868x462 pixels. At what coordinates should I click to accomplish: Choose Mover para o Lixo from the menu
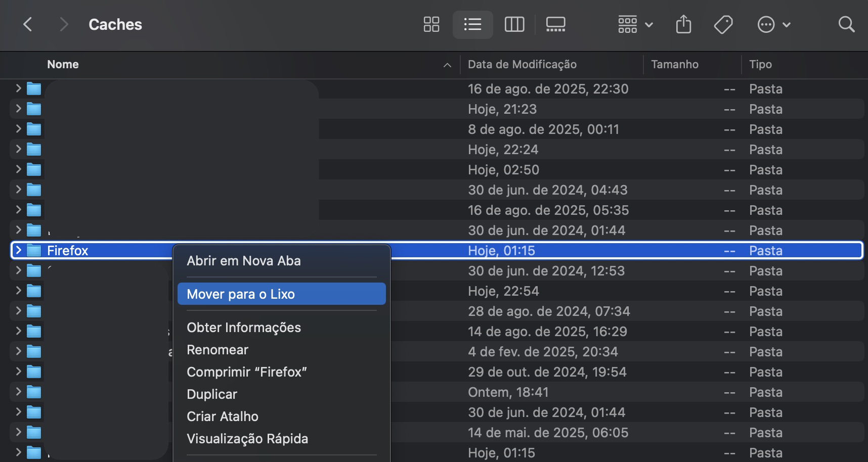coord(241,294)
